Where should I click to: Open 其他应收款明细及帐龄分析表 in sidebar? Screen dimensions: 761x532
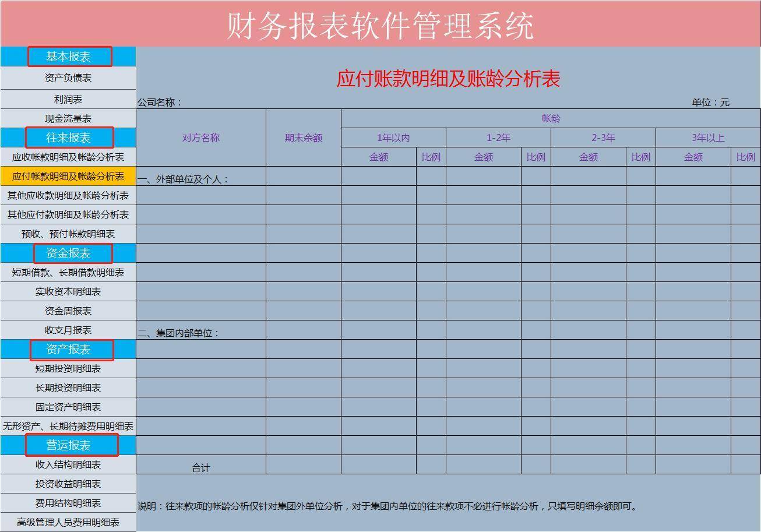pyautogui.click(x=68, y=195)
